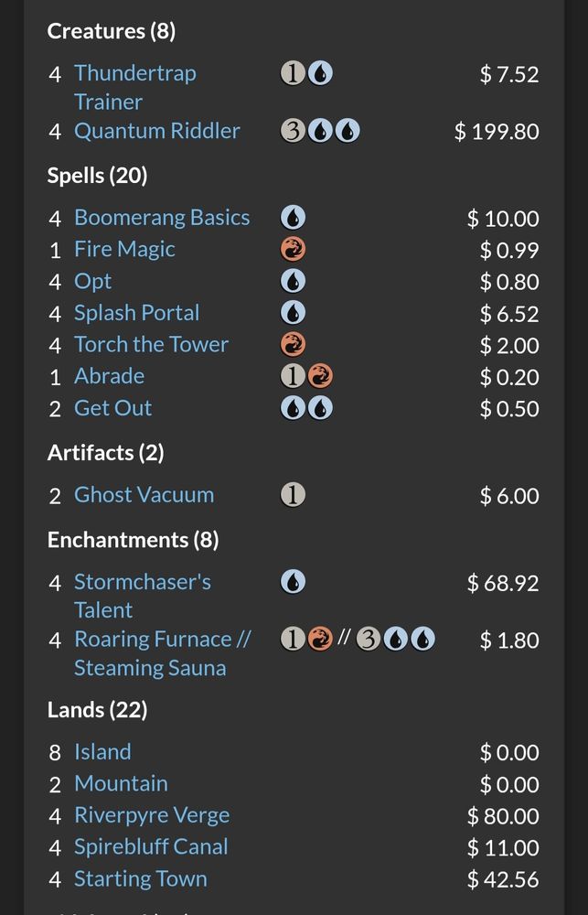Open the Boomerang Basics card link
This screenshot has width=588, height=915.
tap(162, 218)
